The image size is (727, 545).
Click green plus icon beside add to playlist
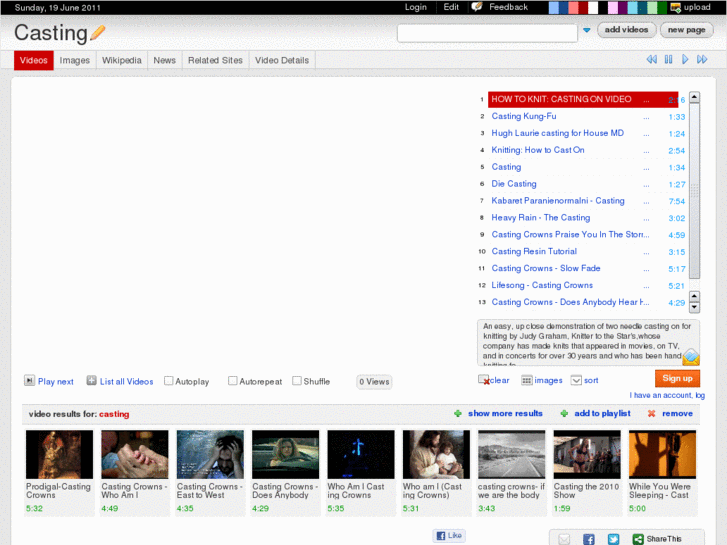pyautogui.click(x=564, y=413)
